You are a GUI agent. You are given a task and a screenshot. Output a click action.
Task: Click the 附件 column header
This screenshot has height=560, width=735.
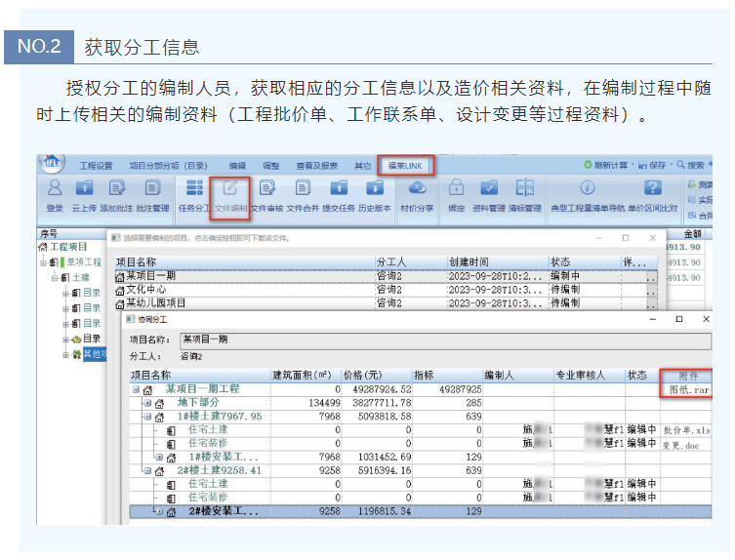pyautogui.click(x=688, y=376)
